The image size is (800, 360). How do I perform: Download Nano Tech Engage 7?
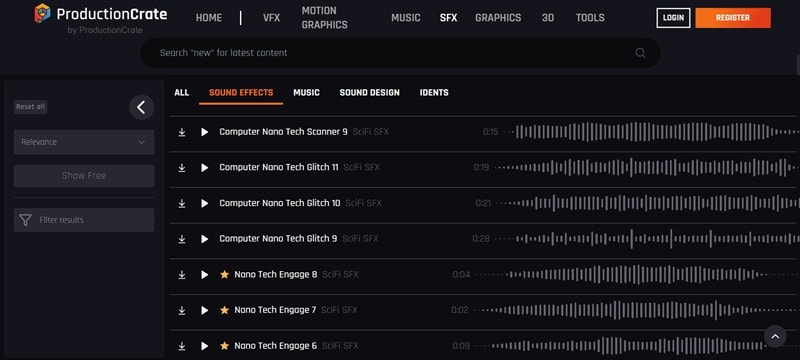[182, 311]
